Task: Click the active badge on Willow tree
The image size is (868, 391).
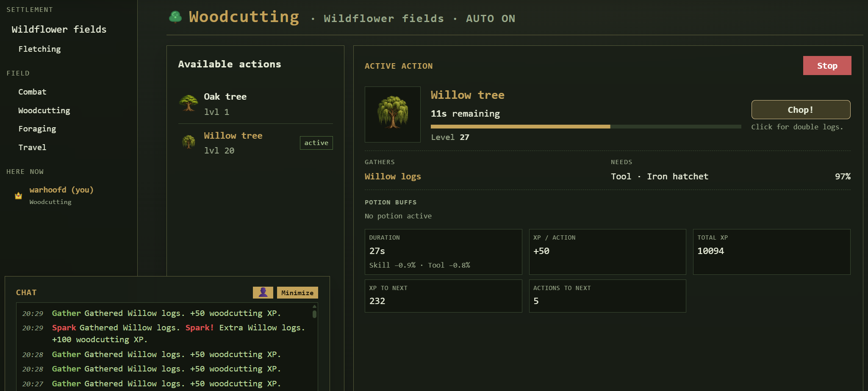Action: [x=316, y=143]
